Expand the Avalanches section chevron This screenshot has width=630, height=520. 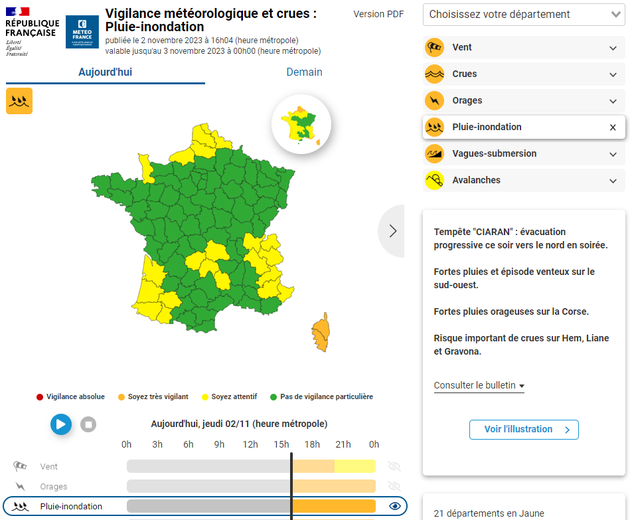pos(613,181)
